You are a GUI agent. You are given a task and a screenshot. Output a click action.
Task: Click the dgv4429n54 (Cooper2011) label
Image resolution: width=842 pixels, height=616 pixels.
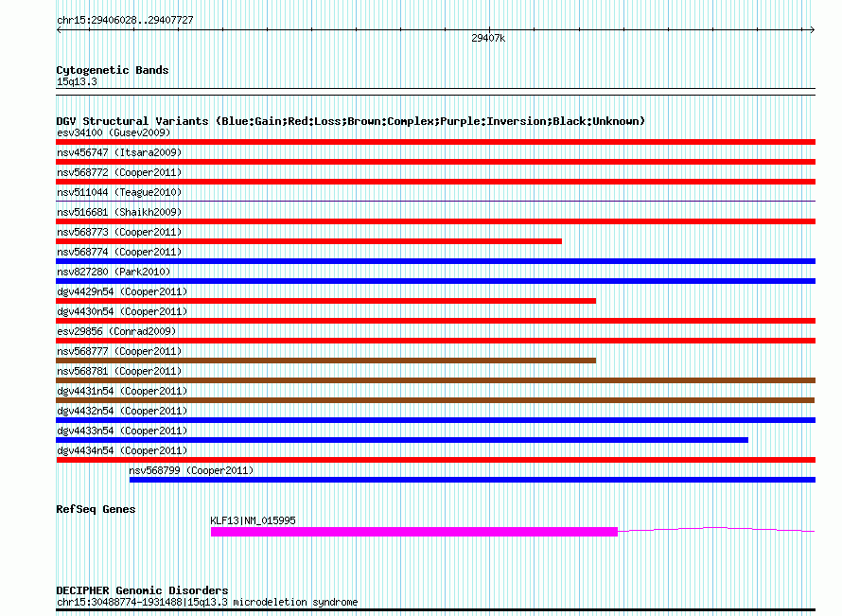(122, 291)
